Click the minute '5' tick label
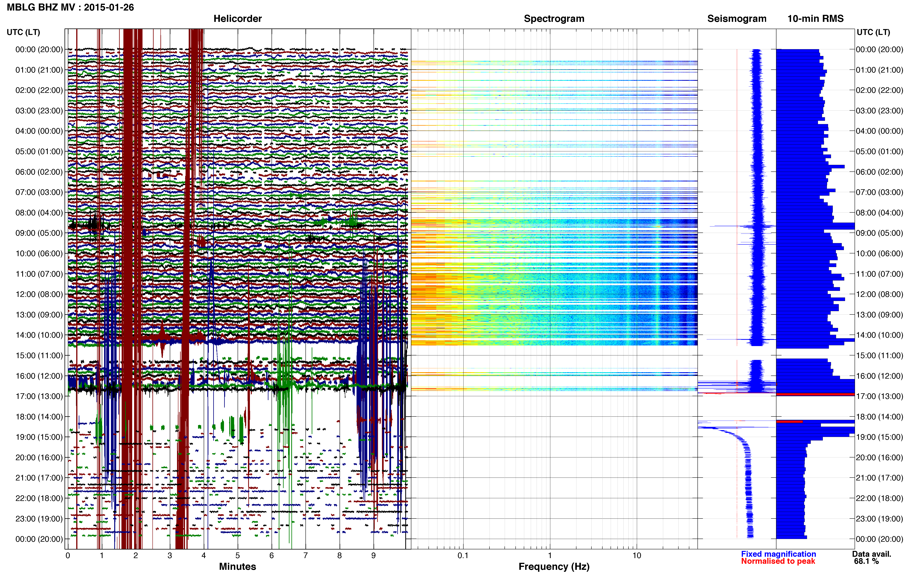Screen dimensions: 924x578 238,555
